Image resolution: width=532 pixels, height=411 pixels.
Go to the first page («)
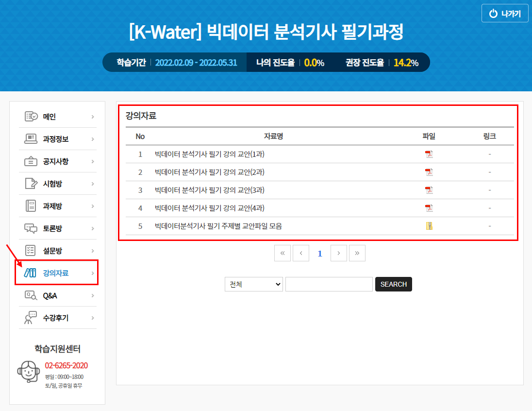tap(283, 253)
